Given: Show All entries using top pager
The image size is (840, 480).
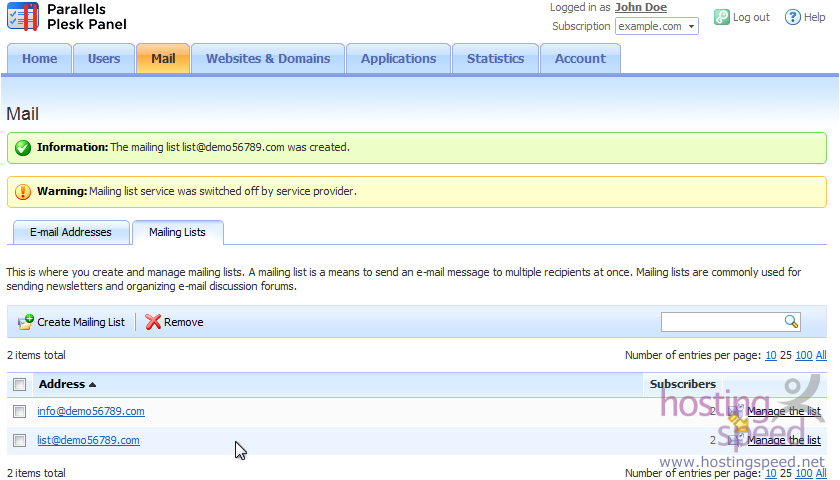Looking at the screenshot, I should 821,355.
